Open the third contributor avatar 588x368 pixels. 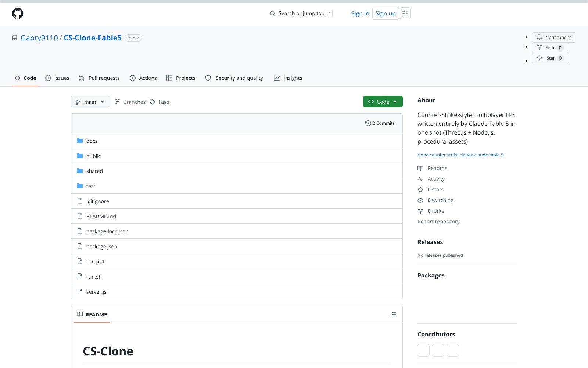[x=453, y=350]
